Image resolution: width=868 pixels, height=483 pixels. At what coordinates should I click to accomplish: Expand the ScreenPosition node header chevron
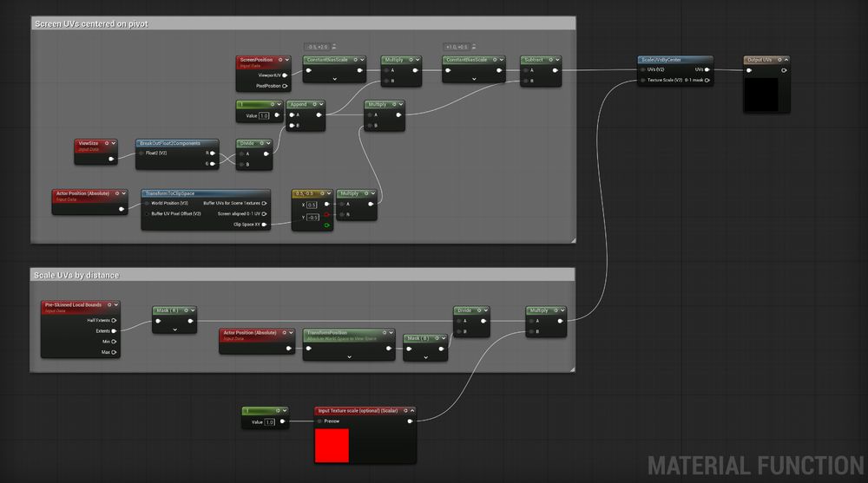tap(286, 60)
